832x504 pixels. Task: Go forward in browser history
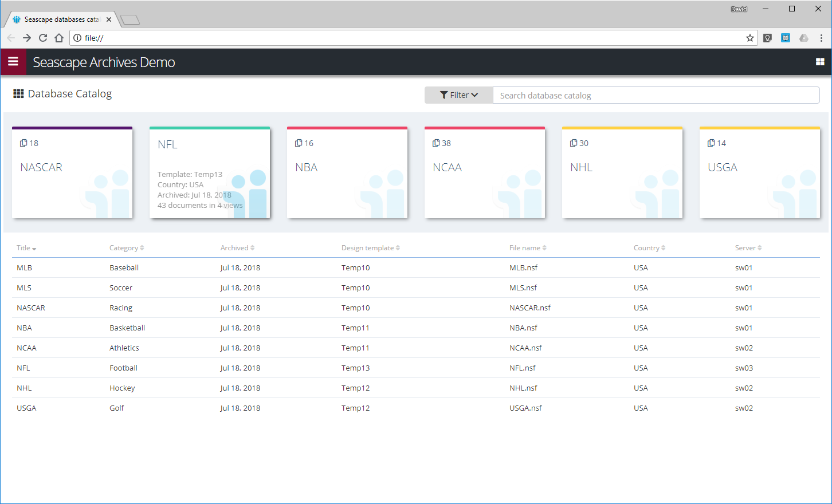tap(27, 38)
